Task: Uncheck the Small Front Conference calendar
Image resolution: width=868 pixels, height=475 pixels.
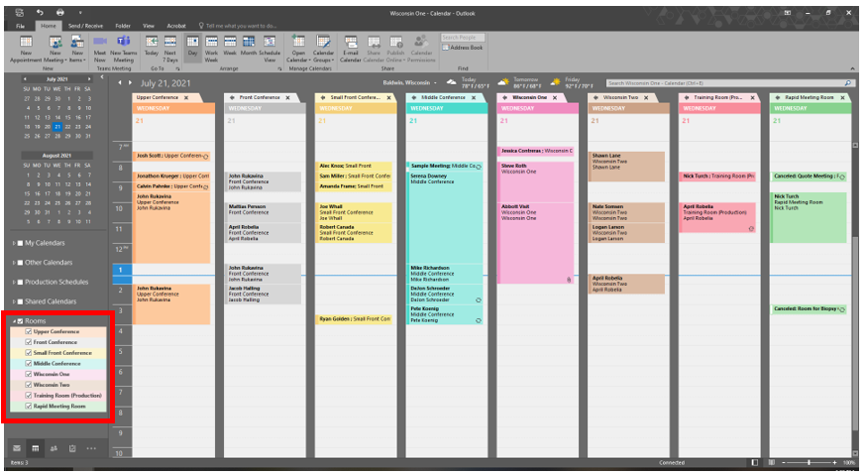Action: click(x=28, y=352)
